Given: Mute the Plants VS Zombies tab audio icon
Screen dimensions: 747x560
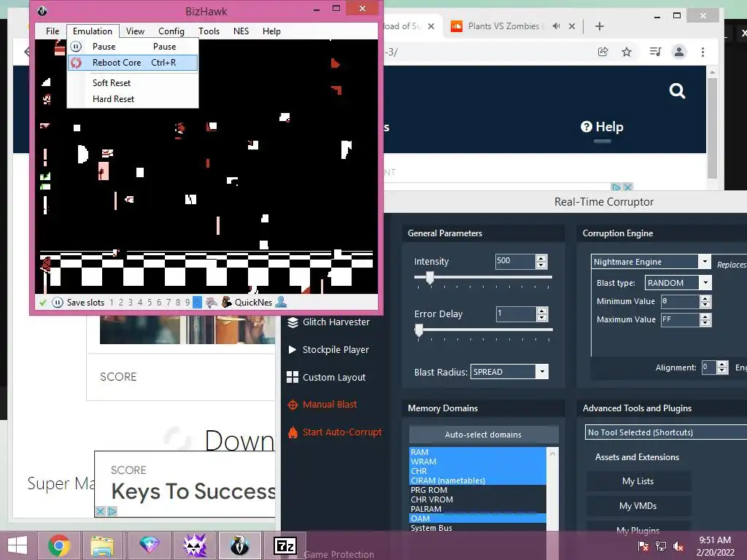Looking at the screenshot, I should 556,26.
